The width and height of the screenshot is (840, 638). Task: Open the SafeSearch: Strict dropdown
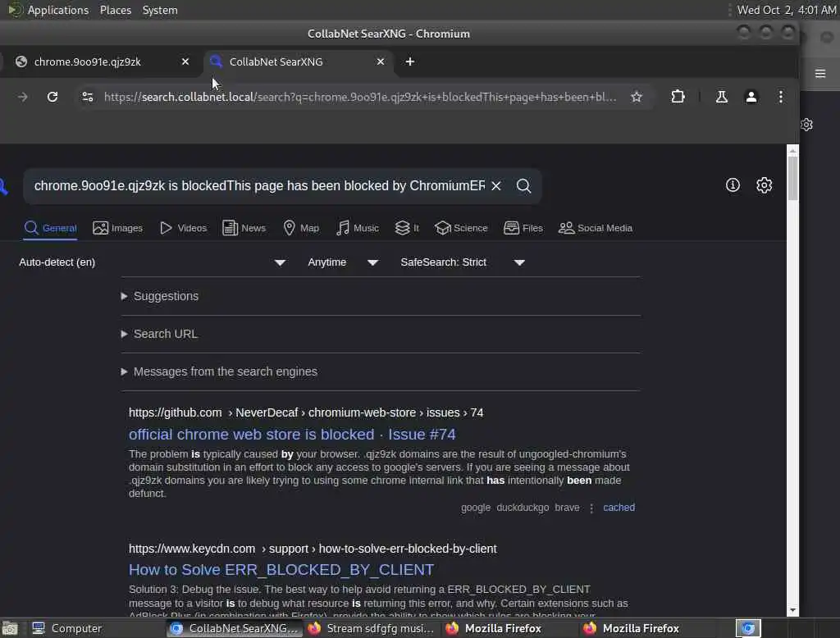pos(463,262)
